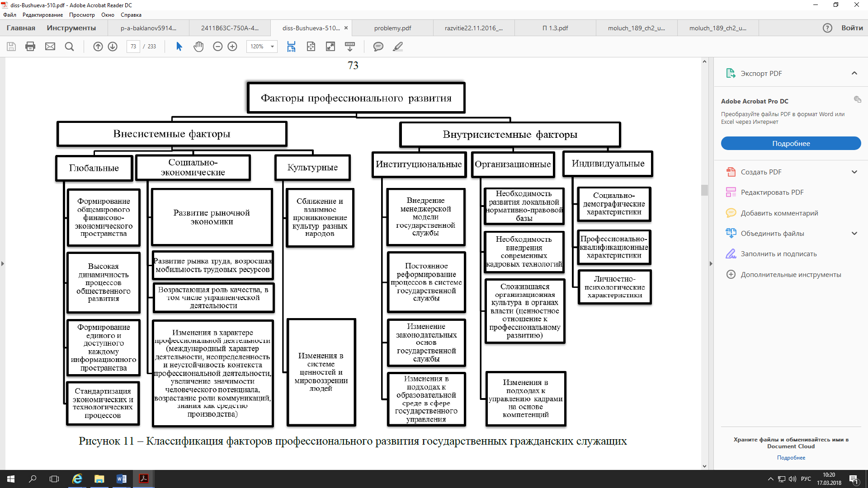The height and width of the screenshot is (488, 868).
Task: Click the Save file icon
Action: click(x=11, y=47)
